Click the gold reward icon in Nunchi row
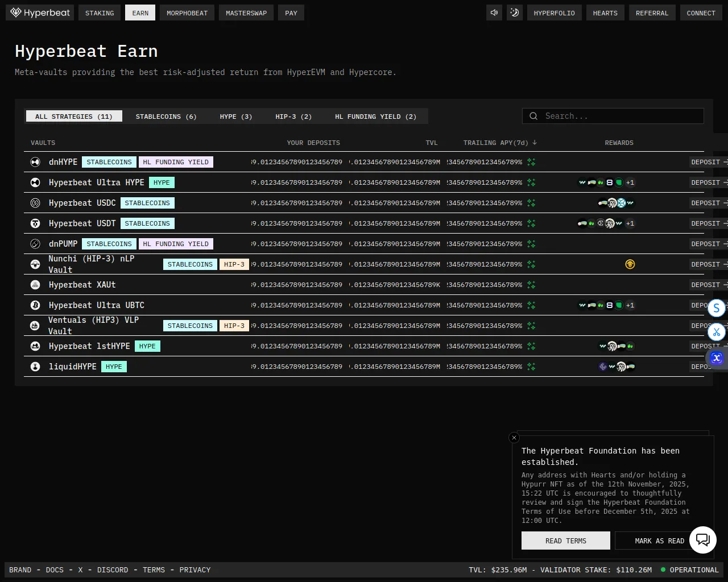 click(x=630, y=264)
